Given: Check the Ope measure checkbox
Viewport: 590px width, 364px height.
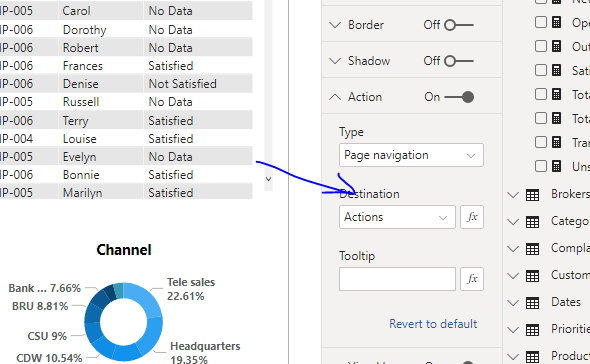Looking at the screenshot, I should click(541, 22).
